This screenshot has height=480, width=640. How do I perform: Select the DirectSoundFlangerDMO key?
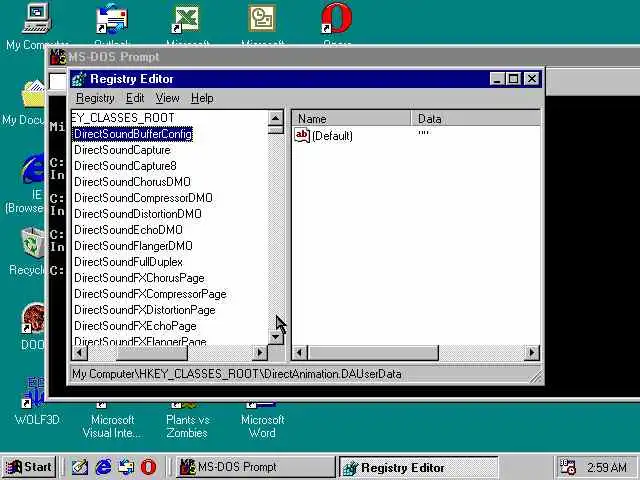133,246
